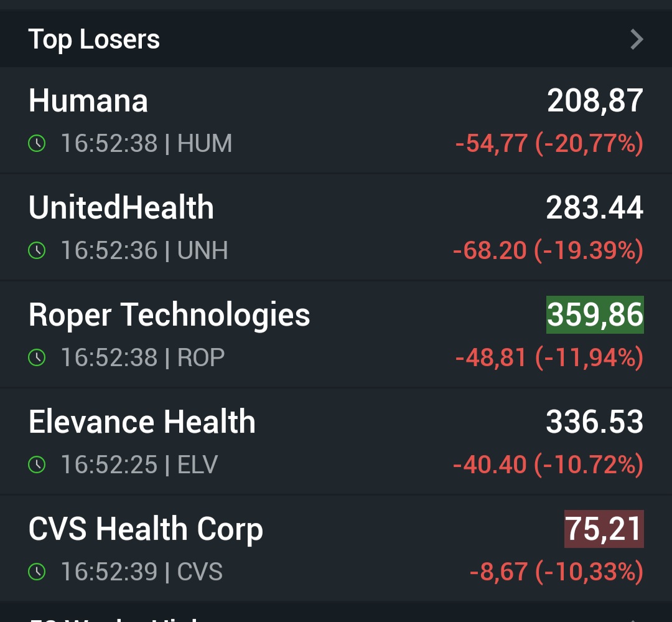Click the green-highlighted price 359,86
This screenshot has height=622, width=672.
[x=595, y=315]
